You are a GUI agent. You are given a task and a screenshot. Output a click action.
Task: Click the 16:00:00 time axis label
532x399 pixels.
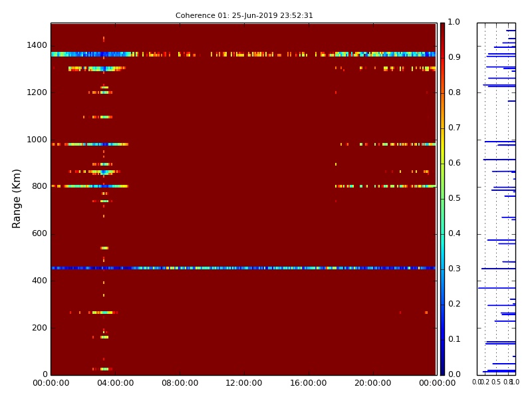click(x=309, y=383)
